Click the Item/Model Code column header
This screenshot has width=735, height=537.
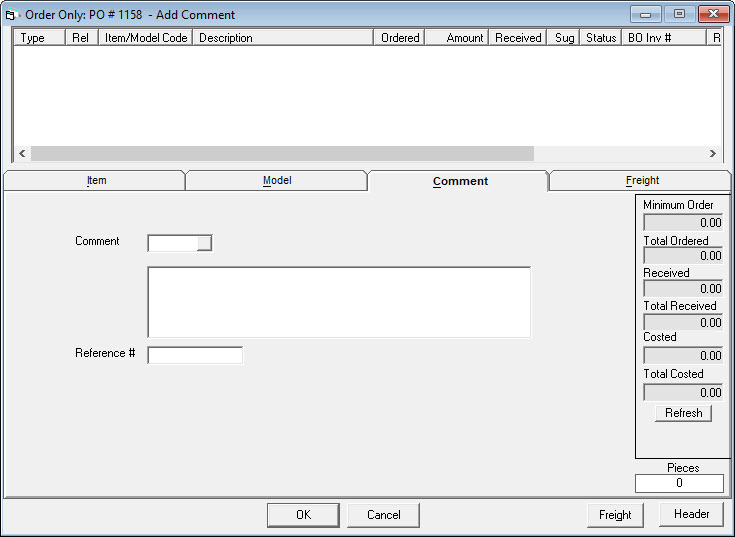(145, 38)
